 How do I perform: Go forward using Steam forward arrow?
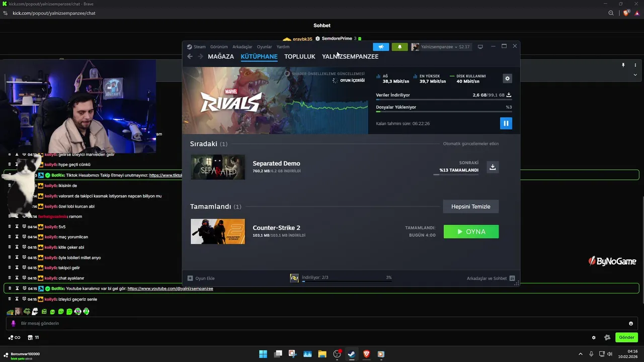pos(200,56)
